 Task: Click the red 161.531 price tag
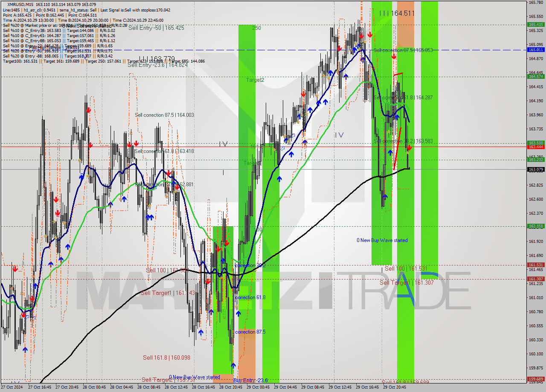pyautogui.click(x=536, y=265)
